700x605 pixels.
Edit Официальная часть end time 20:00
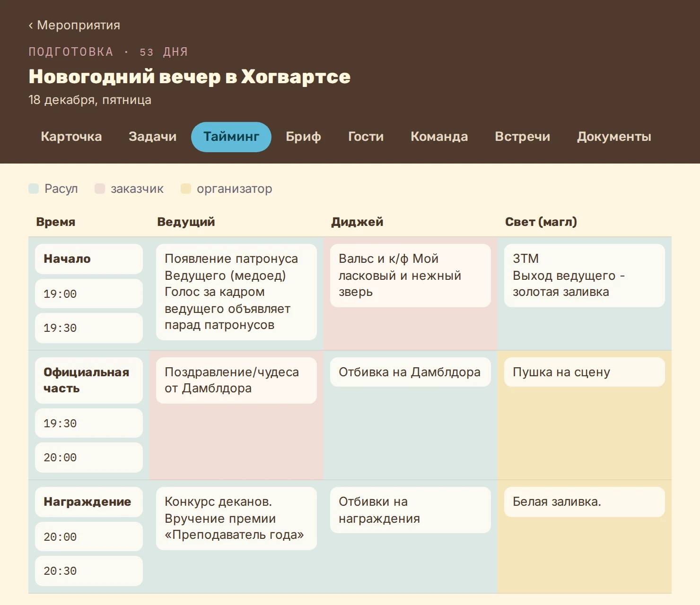[89, 457]
